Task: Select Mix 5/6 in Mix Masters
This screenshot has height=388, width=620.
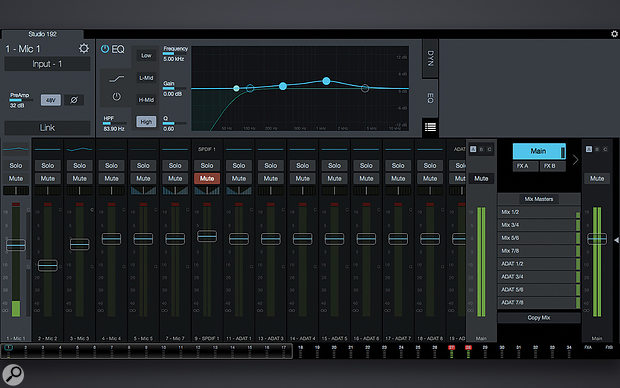Action: coord(539,238)
